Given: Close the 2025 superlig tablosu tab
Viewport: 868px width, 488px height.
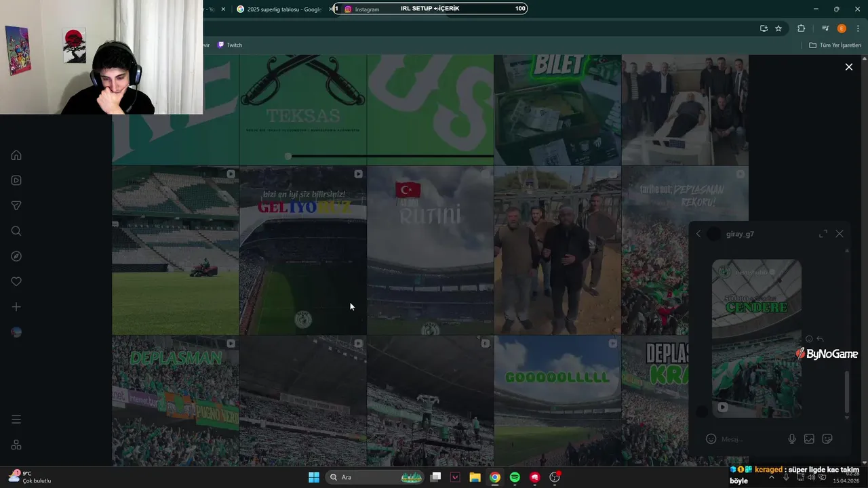Looking at the screenshot, I should (x=332, y=9).
